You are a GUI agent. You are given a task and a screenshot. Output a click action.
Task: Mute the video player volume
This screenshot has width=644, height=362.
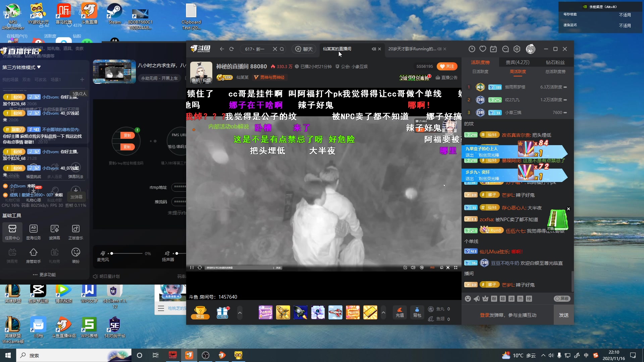pos(413,267)
